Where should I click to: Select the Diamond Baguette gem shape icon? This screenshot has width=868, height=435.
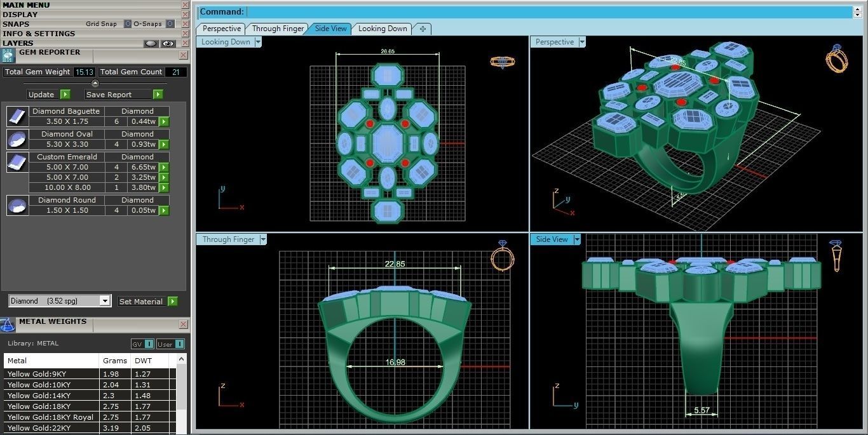[17, 116]
